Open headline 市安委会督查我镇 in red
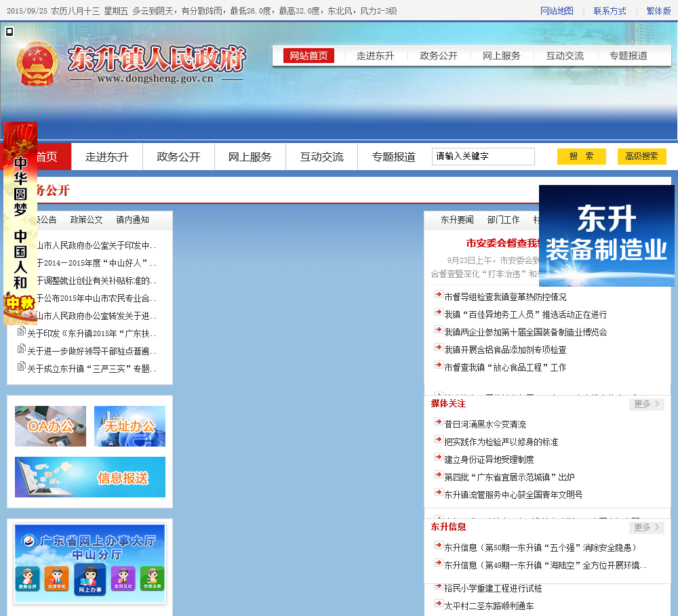The width and height of the screenshot is (678, 616). tap(502, 243)
